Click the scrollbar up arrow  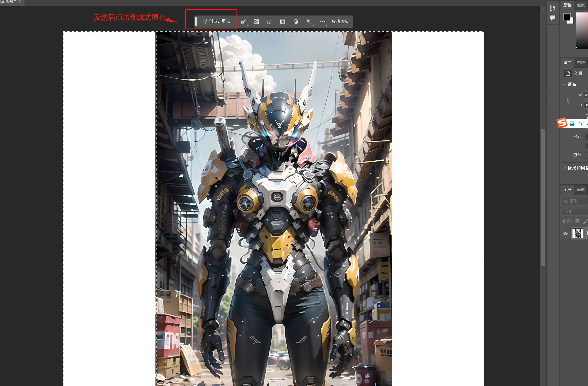click(543, 10)
